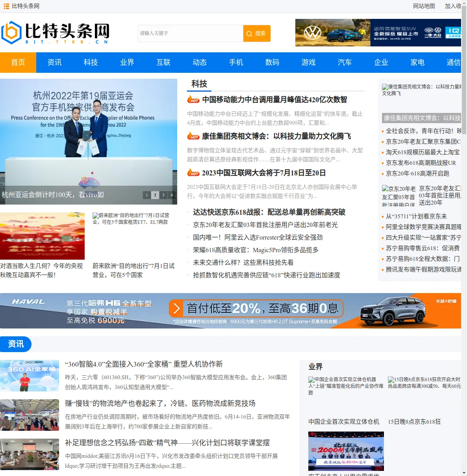This screenshot has height=476, width=467.
Task: Open sidebar link 腾讯发布端午假期游戏限玩通
Action: [423, 269]
